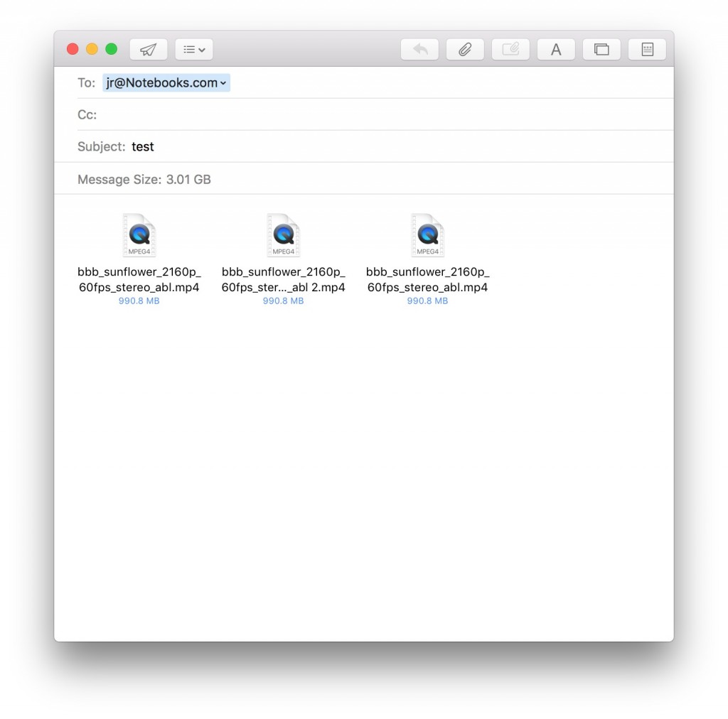Zoom the compose window with the green button
Screen dimensions: 728x719
pyautogui.click(x=112, y=49)
